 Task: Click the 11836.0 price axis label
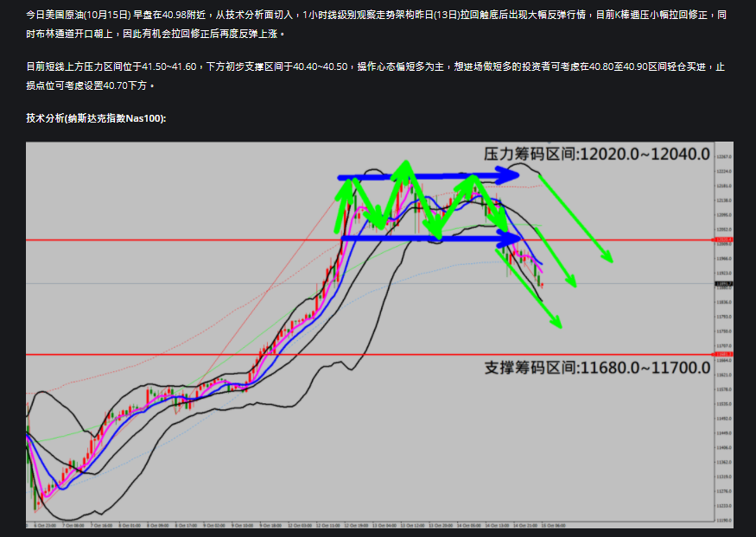[724, 302]
